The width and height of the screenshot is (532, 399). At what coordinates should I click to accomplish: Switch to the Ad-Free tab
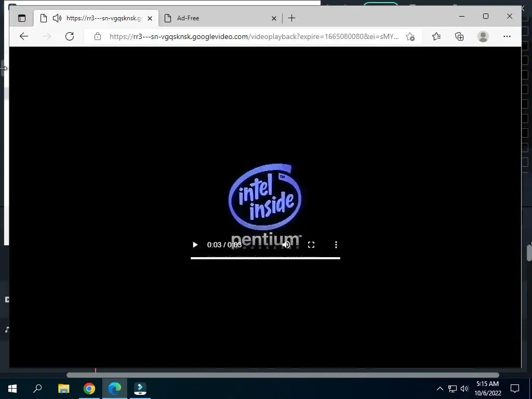tap(220, 18)
